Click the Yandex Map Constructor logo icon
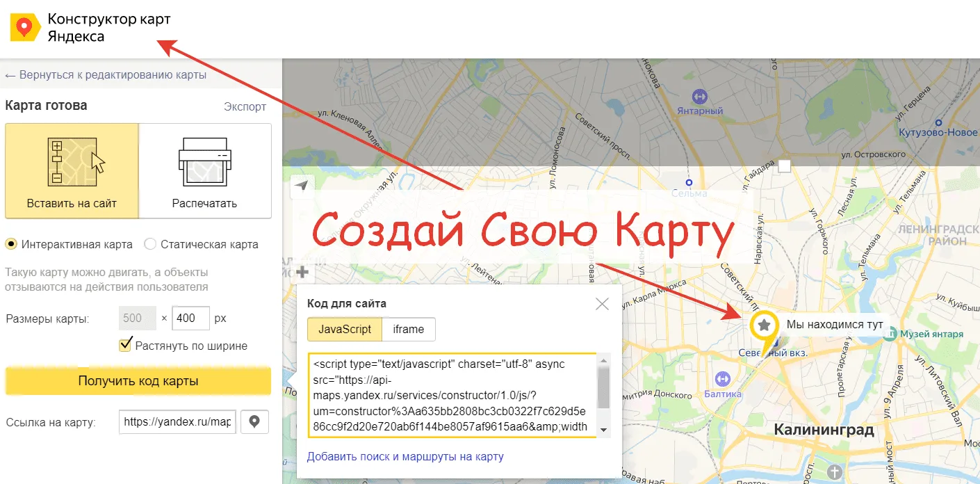Screen dimensions: 980x484 (25, 27)
